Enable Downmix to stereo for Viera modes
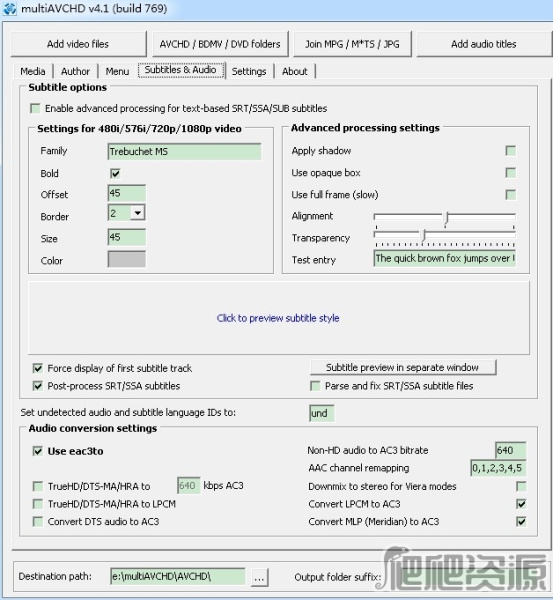Screen dimensions: 553x600 (x=521, y=486)
